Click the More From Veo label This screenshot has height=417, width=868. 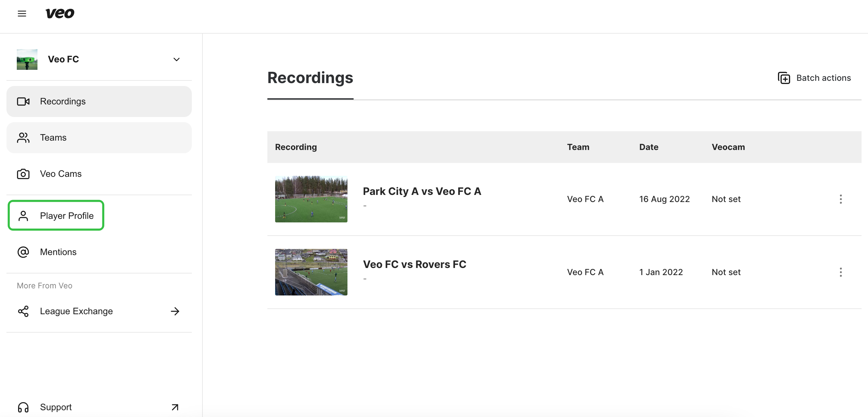[x=45, y=286]
